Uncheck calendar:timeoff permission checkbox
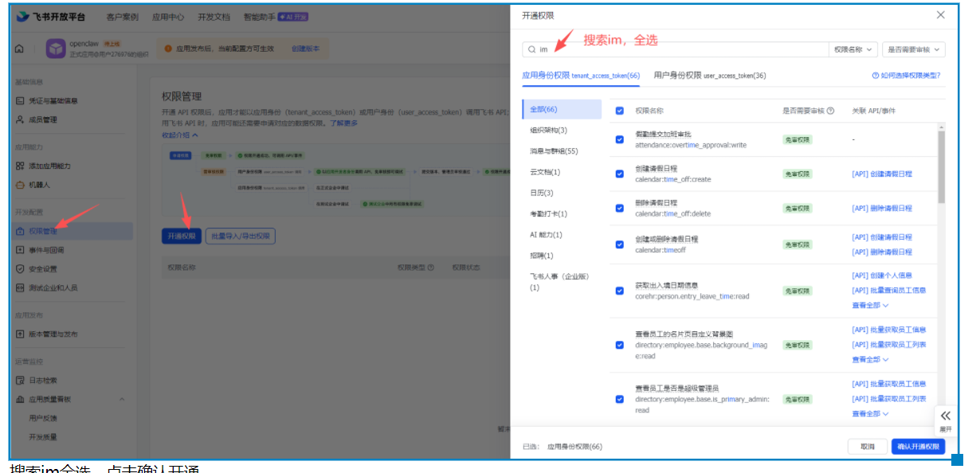Image resolution: width=980 pixels, height=473 pixels. tap(620, 244)
